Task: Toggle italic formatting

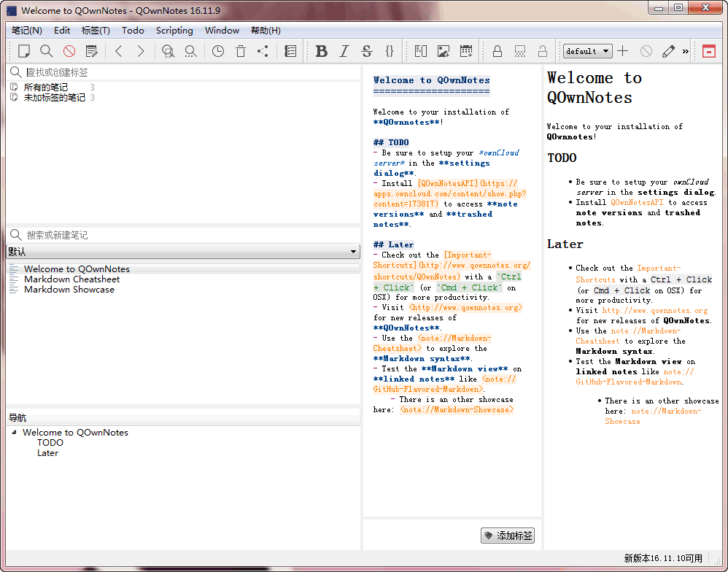Action: (x=344, y=51)
